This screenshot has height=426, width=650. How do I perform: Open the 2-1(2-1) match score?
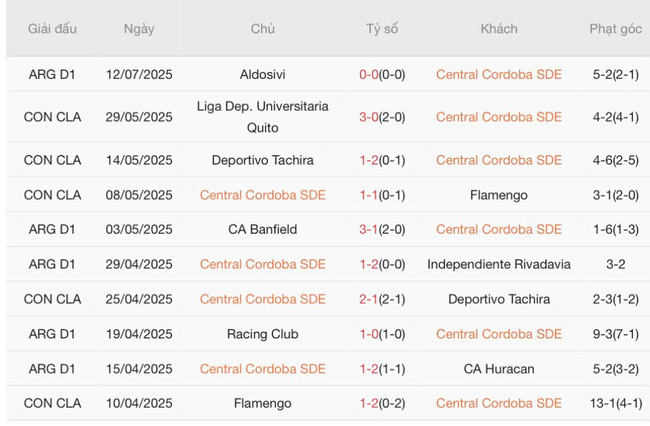(x=382, y=299)
